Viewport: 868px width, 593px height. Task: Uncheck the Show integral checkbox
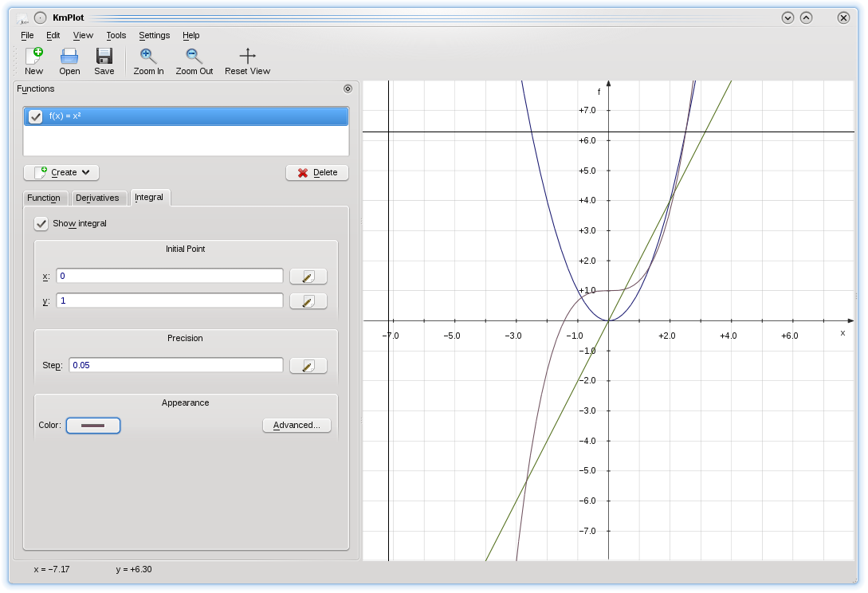[x=41, y=224]
